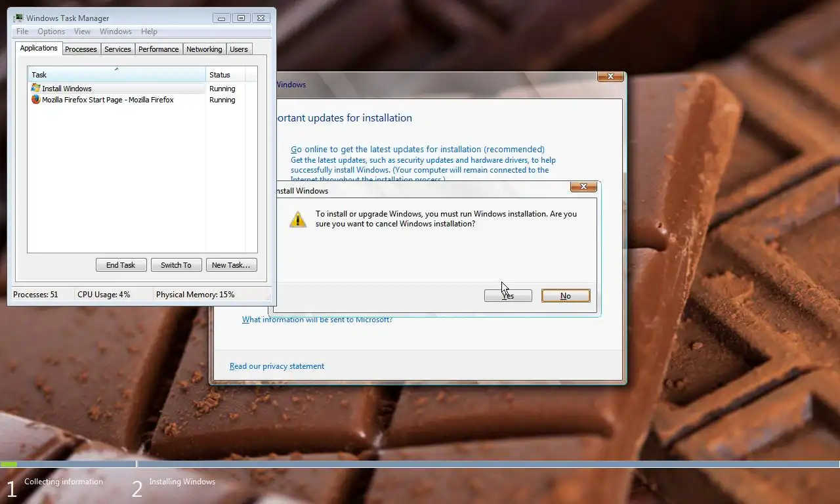This screenshot has height=504, width=840.
Task: Sort by the Status column header
Action: pyautogui.click(x=226, y=74)
